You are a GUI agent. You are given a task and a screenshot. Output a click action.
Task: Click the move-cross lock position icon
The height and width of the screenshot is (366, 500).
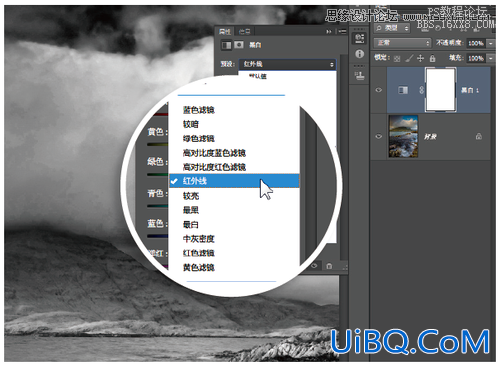coord(420,58)
